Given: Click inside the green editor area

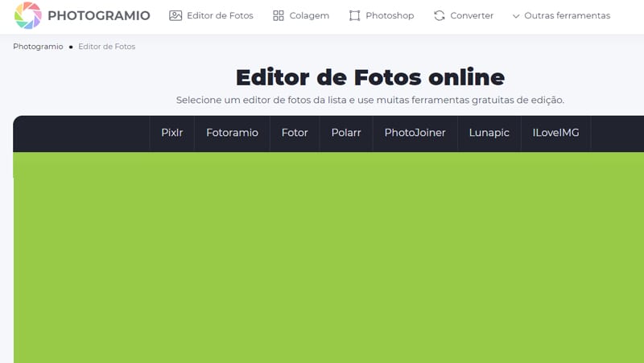Looking at the screenshot, I should (328, 258).
